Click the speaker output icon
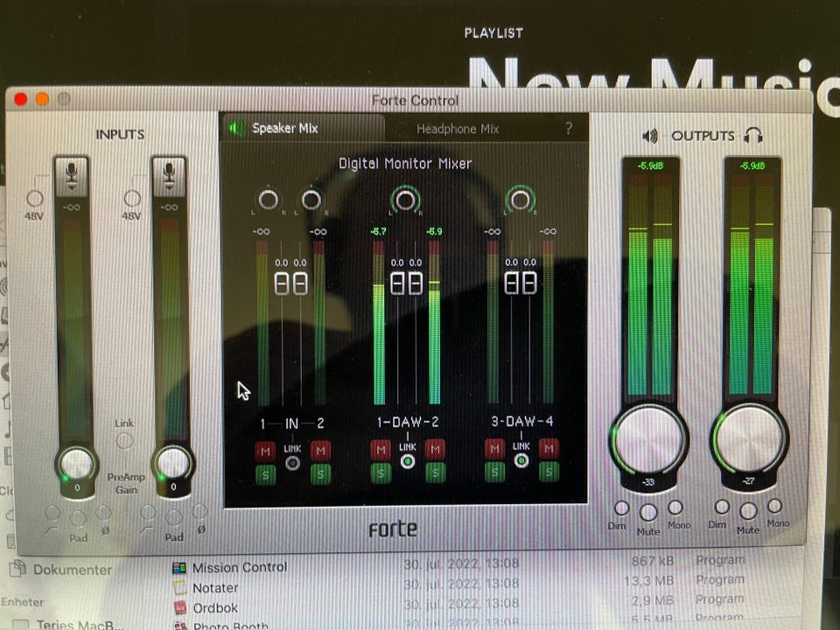Viewport: 840px width, 630px height. [x=650, y=136]
